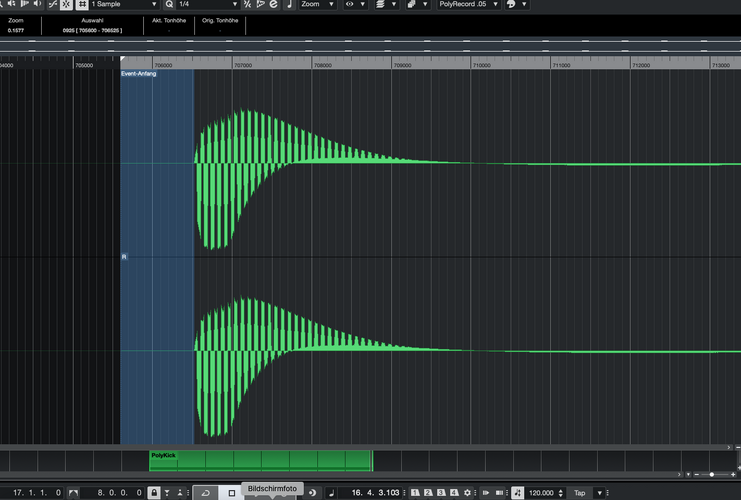This screenshot has height=500, width=741.
Task: Click the Zoom value 0.1577
Action: point(16,30)
